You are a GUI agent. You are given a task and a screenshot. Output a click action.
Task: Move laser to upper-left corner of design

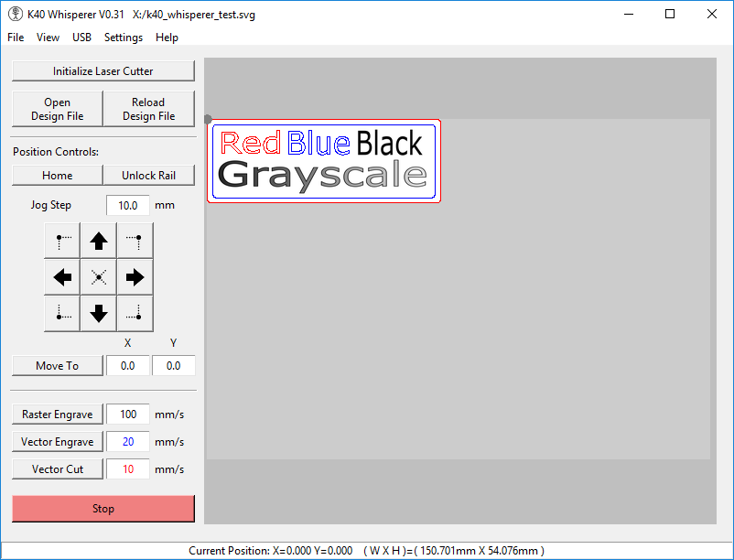click(x=62, y=242)
